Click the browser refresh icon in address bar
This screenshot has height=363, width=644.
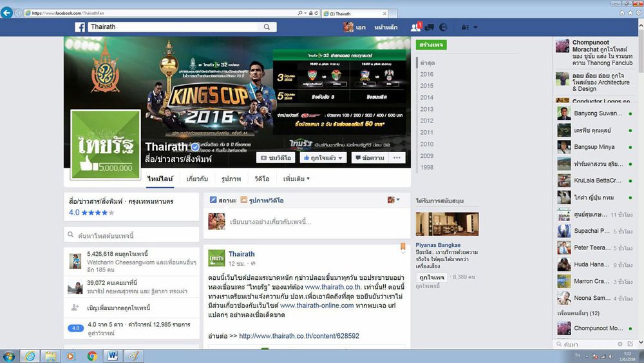(x=316, y=13)
